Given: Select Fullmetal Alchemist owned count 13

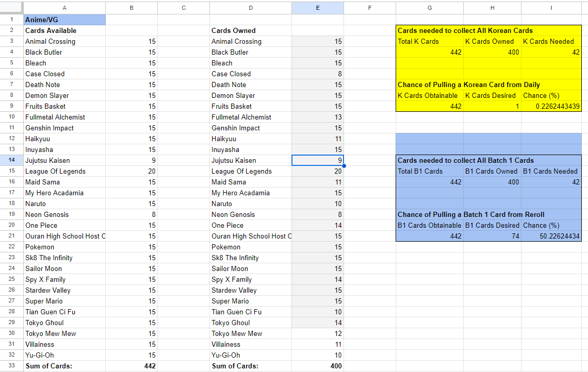Looking at the screenshot, I should pyautogui.click(x=318, y=117).
